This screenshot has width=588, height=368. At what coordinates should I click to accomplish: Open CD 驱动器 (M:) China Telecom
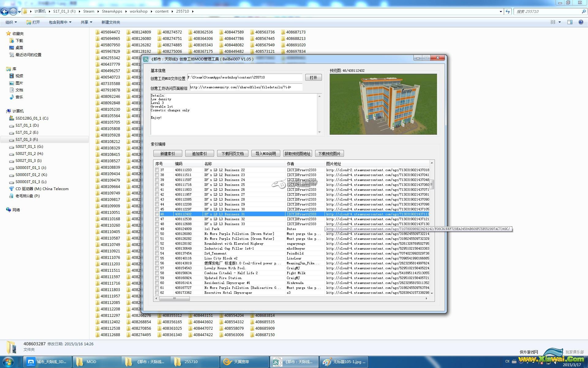pos(39,189)
